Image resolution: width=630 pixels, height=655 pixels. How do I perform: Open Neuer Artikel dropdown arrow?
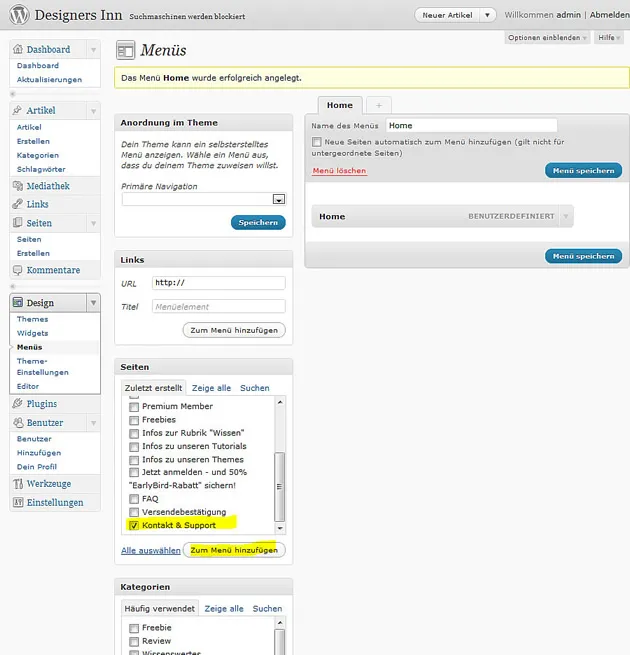click(487, 15)
